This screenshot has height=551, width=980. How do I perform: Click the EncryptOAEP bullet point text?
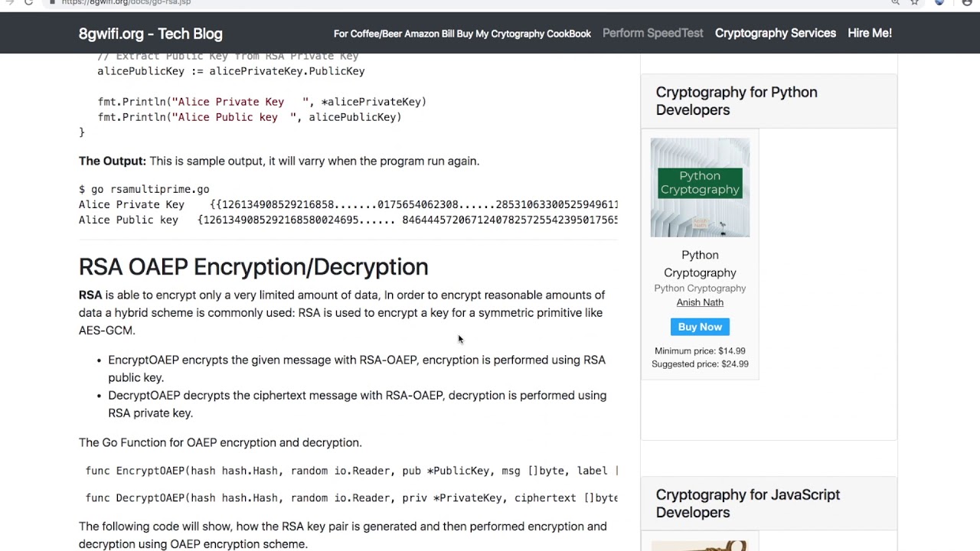pyautogui.click(x=357, y=368)
